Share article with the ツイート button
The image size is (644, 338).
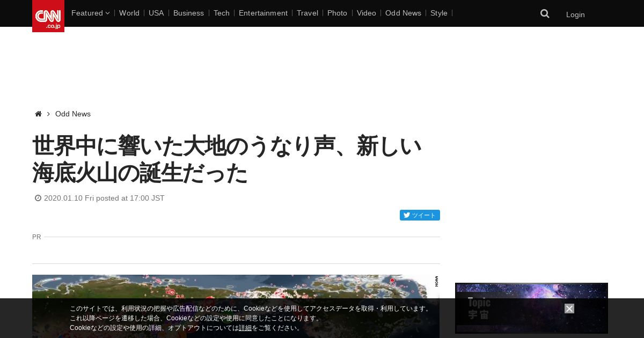pos(420,215)
